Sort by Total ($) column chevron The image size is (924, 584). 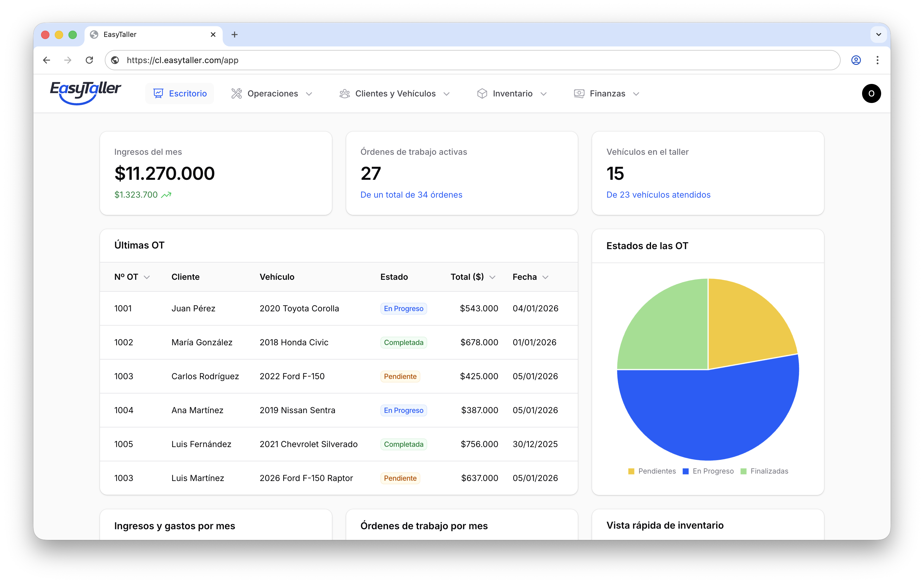pos(492,277)
